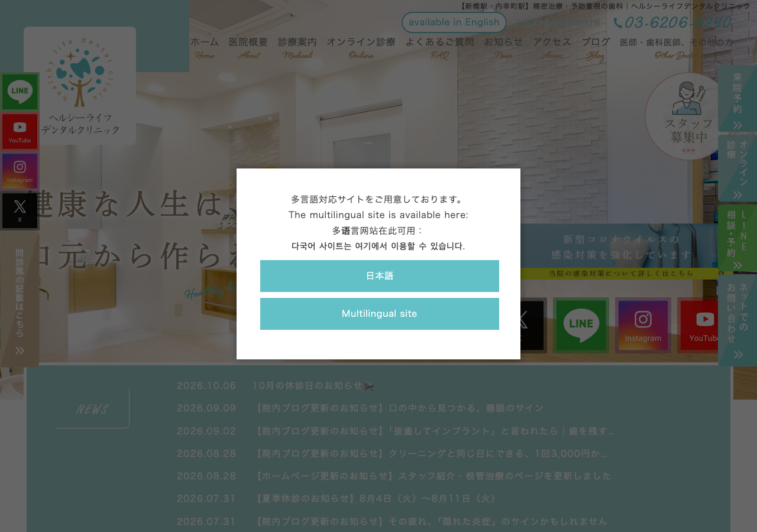Choose Multilingual site in the language dialog

380,314
